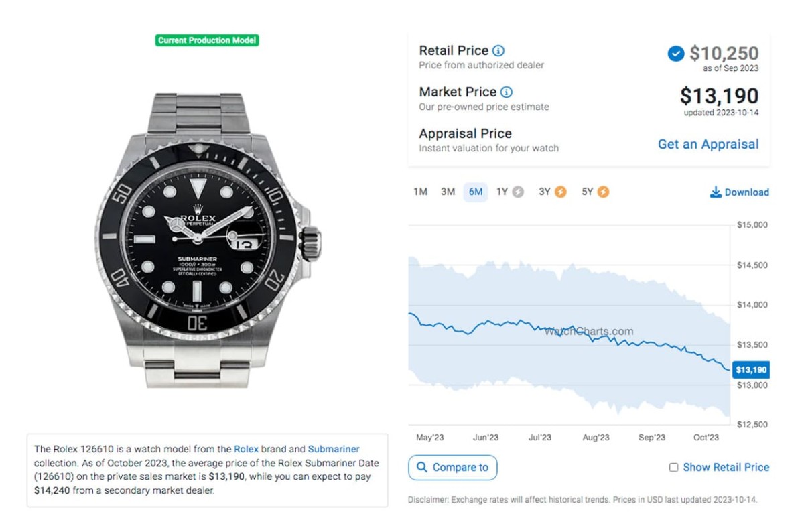The image size is (804, 532).
Task: Click the Current Production Model badge
Action: (x=207, y=40)
